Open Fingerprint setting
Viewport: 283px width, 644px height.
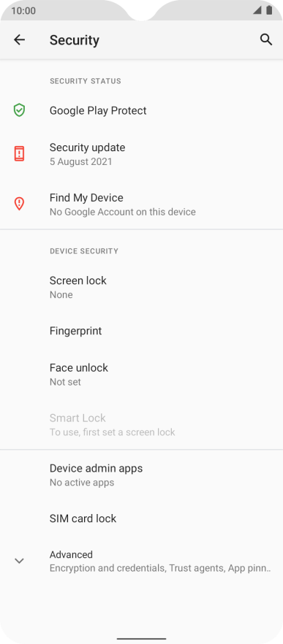142,331
